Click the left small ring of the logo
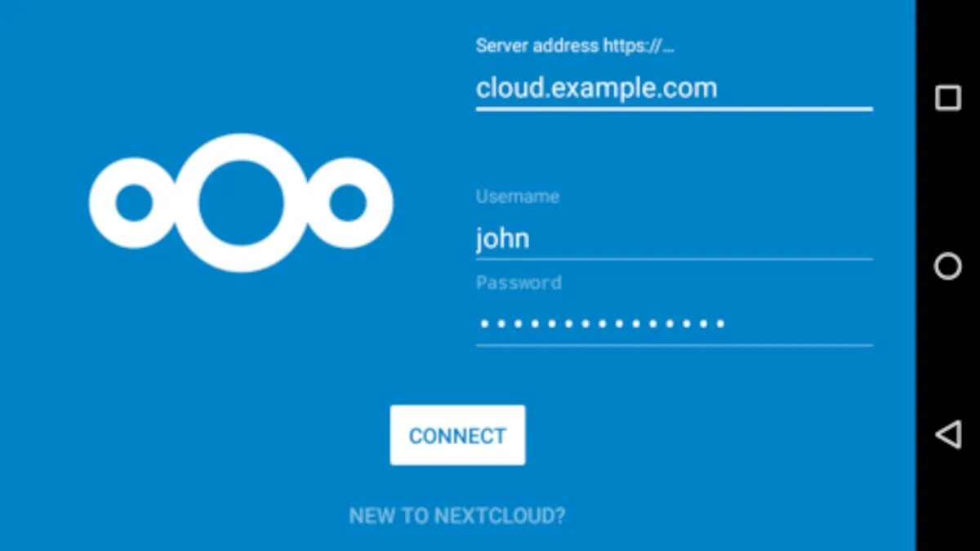Image resolution: width=980 pixels, height=551 pixels. pos(134,203)
